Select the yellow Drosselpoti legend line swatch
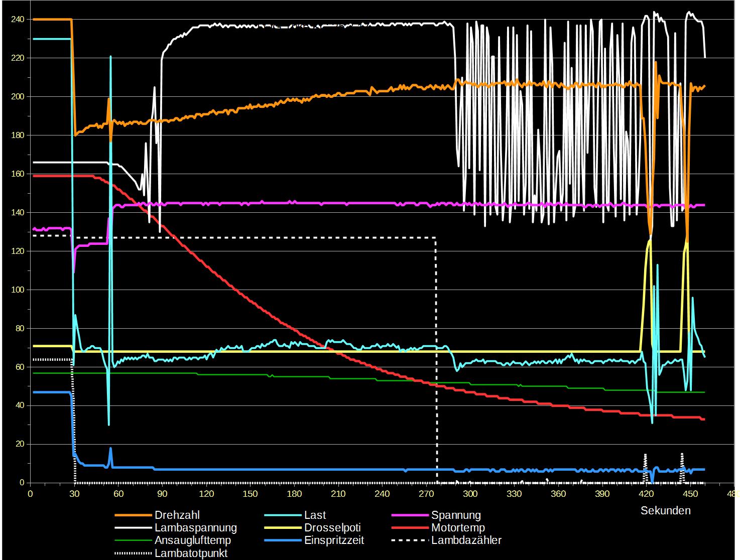Viewport: 740px width, 560px height. click(x=282, y=528)
